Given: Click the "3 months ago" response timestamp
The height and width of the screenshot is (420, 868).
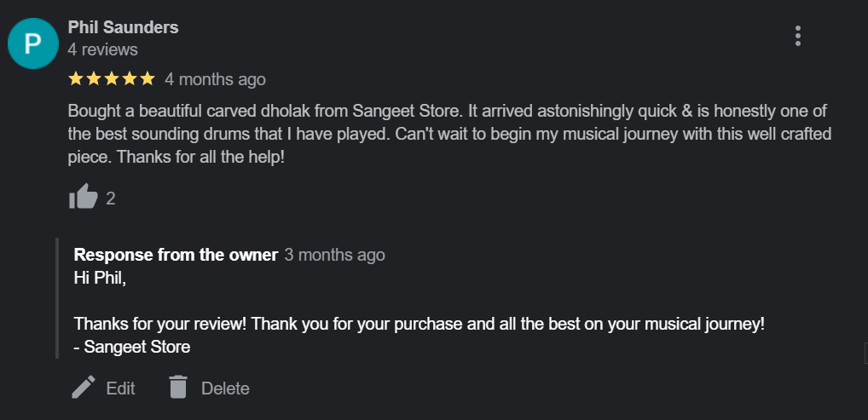Looking at the screenshot, I should pyautogui.click(x=334, y=255).
